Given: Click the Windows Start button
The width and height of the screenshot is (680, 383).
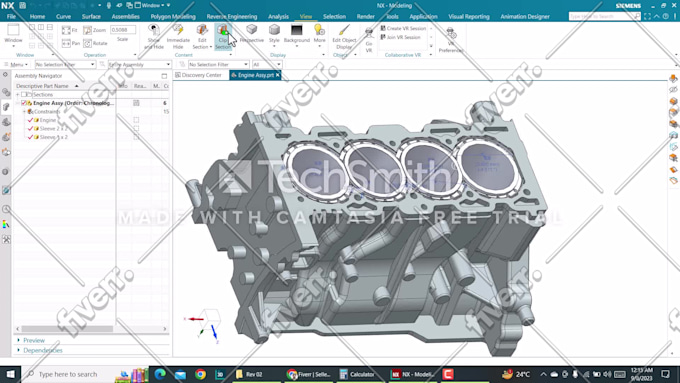Looking at the screenshot, I should (x=10, y=374).
